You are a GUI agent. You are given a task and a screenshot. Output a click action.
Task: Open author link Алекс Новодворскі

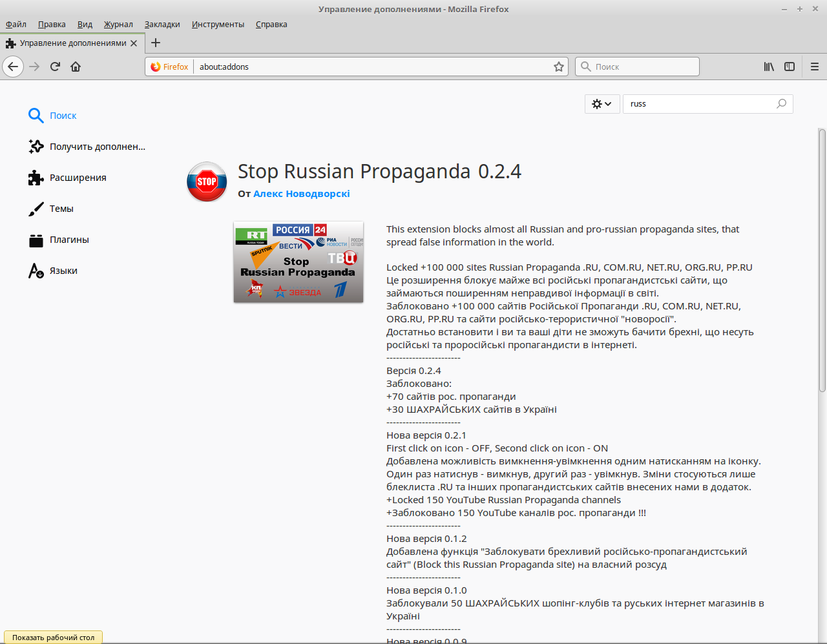point(302,194)
